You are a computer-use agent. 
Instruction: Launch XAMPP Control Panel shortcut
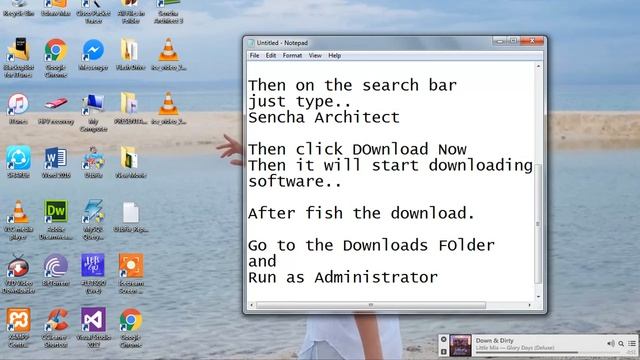click(x=18, y=327)
